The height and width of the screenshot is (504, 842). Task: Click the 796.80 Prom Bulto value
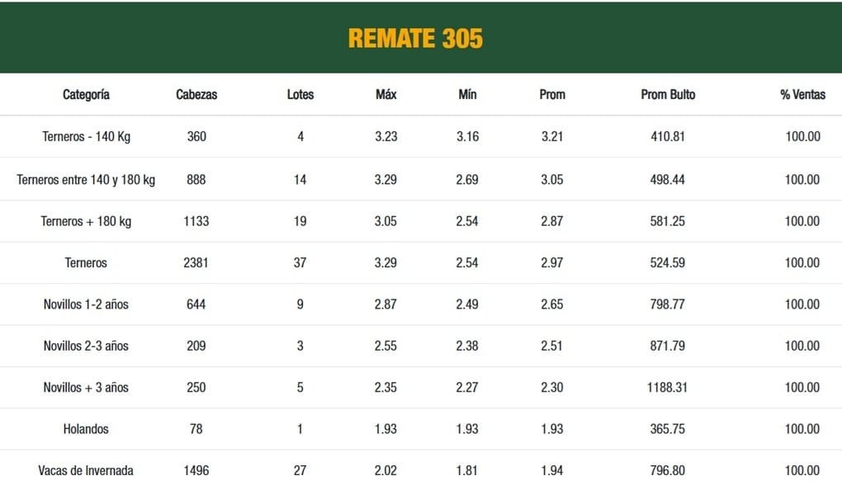pos(668,471)
